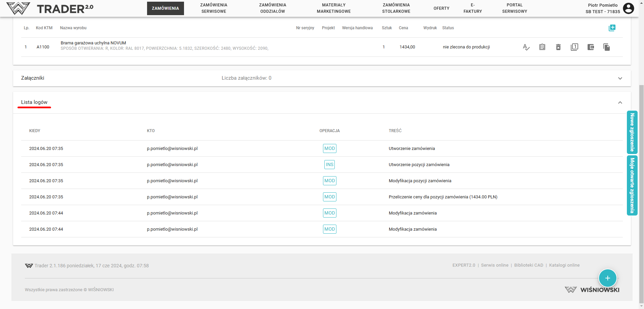The width and height of the screenshot is (644, 309).
Task: Collapse the Lista logów section
Action: pos(620,103)
